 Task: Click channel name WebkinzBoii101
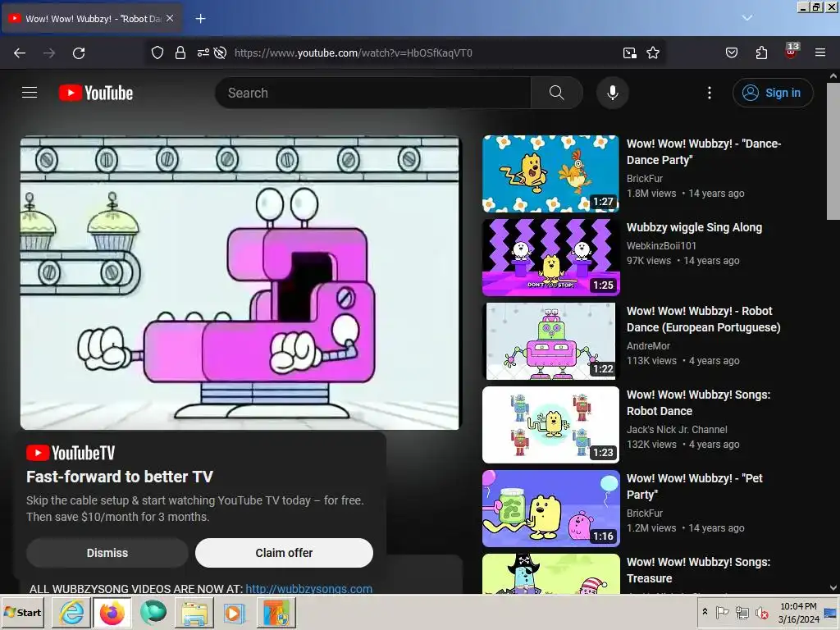pyautogui.click(x=661, y=245)
